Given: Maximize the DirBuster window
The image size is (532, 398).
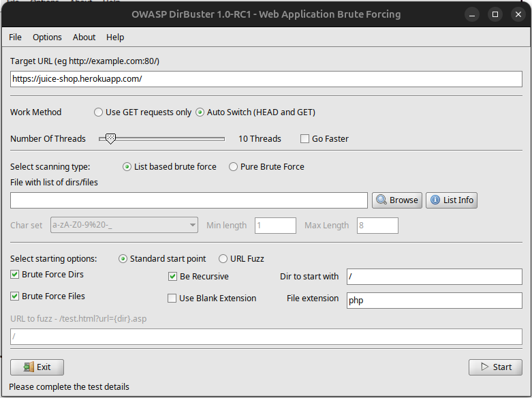Looking at the screenshot, I should pos(495,14).
